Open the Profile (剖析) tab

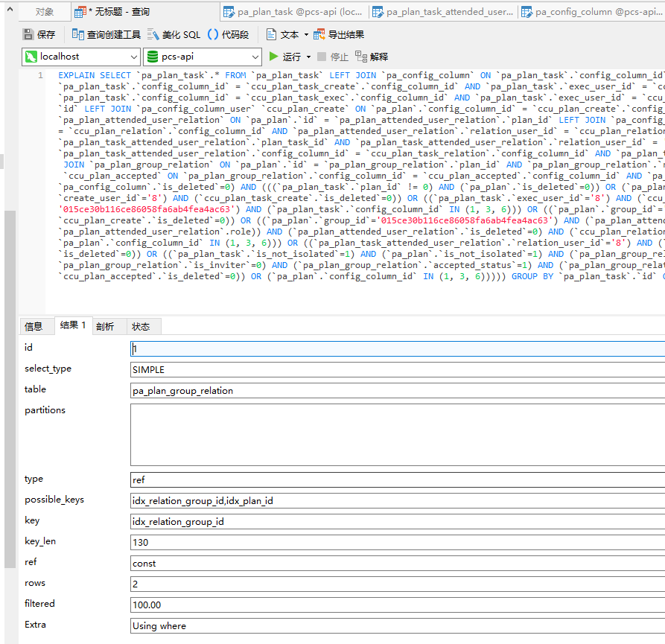pyautogui.click(x=105, y=326)
